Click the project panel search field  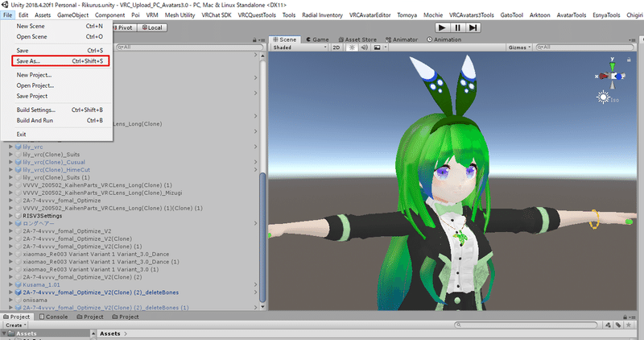pyautogui.click(x=526, y=325)
